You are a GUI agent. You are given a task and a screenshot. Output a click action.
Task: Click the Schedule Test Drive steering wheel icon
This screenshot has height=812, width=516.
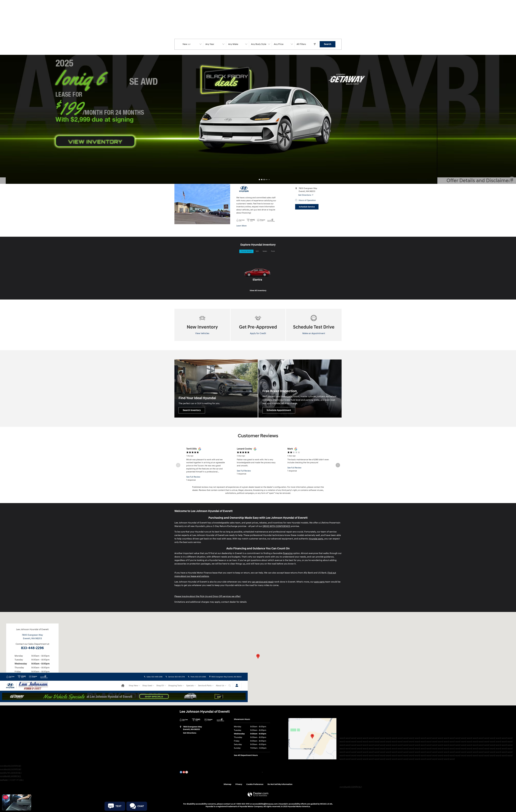coord(314,318)
